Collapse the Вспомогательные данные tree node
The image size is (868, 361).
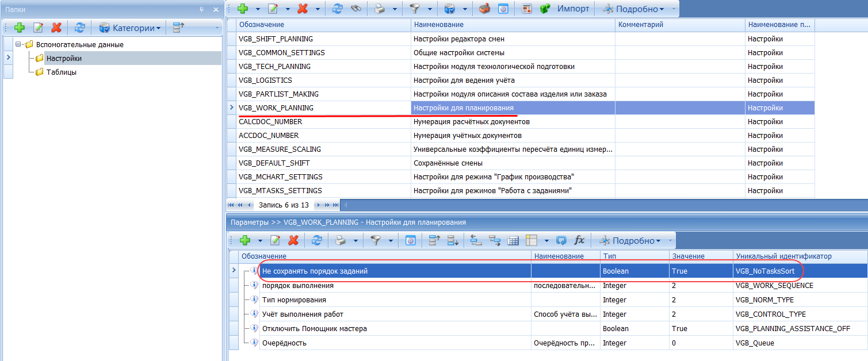tap(18, 44)
